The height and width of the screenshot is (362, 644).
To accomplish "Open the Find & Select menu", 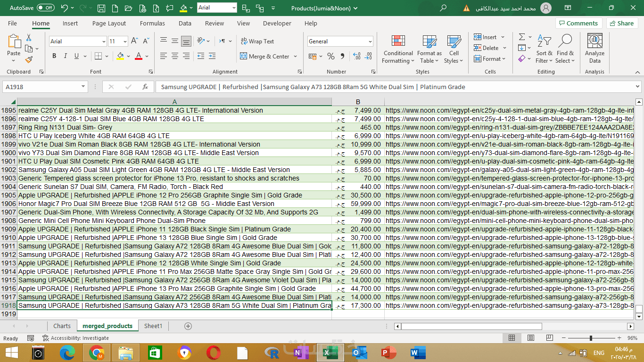I will (x=565, y=49).
